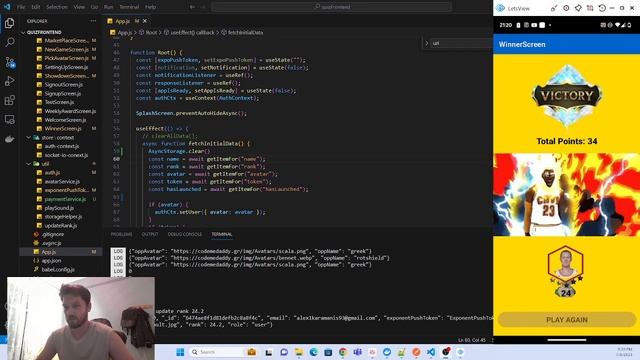This screenshot has height=360, width=640.
Task: Go back with navigation arrow in title bar
Action: click(192, 7)
